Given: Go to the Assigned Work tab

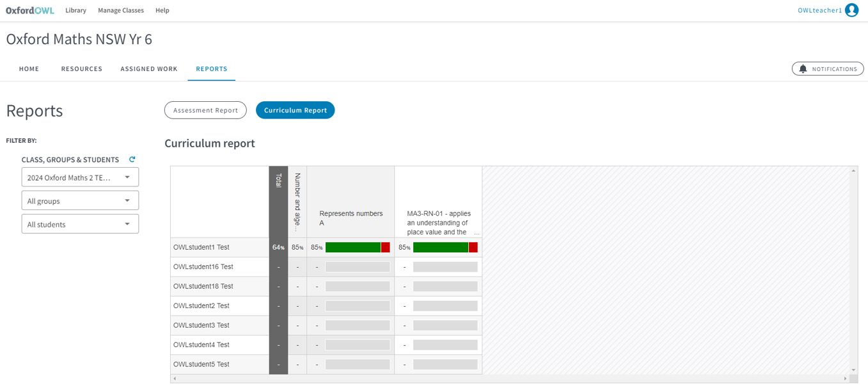Looking at the screenshot, I should pos(149,69).
